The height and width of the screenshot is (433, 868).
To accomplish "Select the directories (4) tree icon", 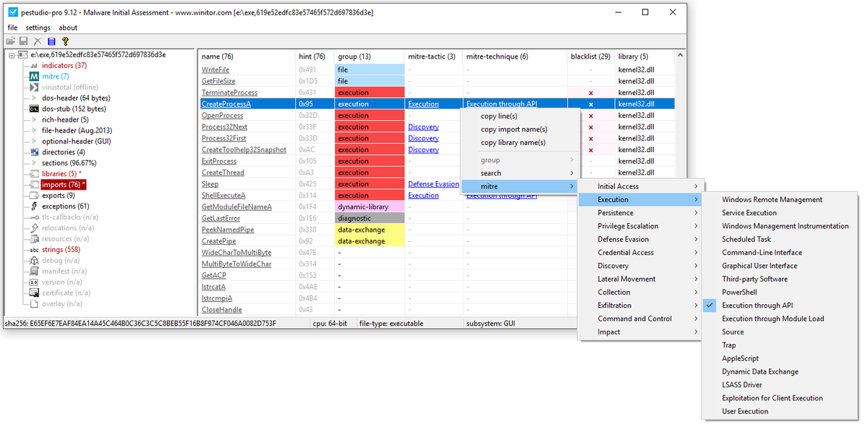I will click(x=34, y=153).
